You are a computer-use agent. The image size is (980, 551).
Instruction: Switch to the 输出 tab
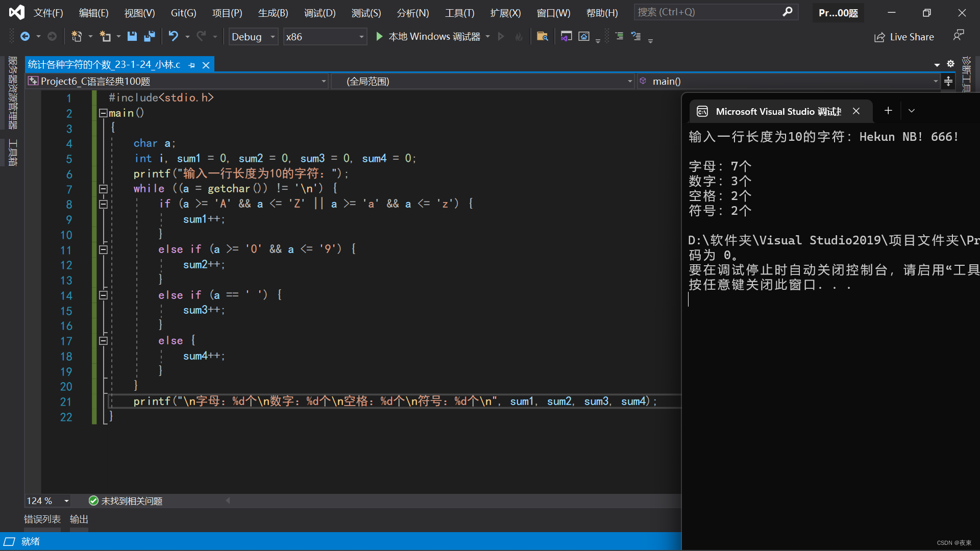pos(79,519)
